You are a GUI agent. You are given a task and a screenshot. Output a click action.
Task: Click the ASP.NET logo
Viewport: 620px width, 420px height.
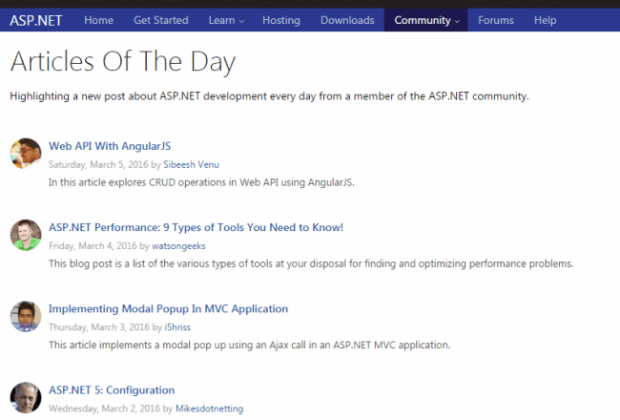tap(36, 20)
